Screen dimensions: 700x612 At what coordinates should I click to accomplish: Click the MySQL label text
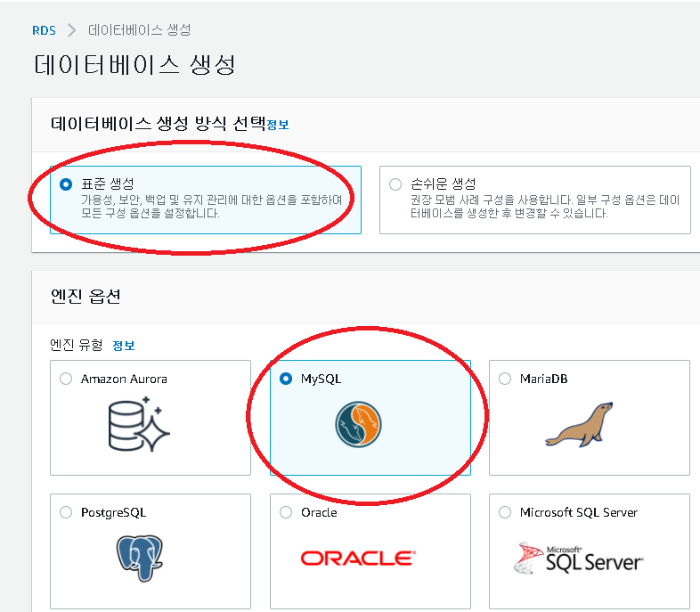(x=321, y=379)
